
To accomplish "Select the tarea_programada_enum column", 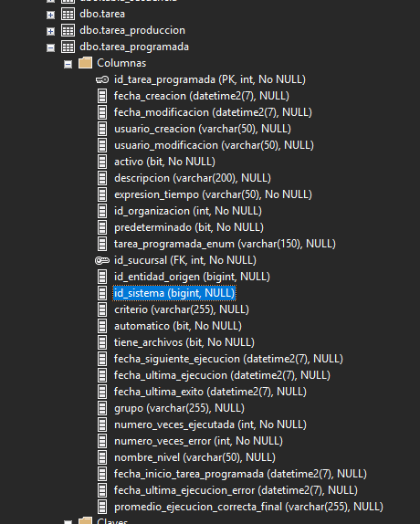I will point(225,244).
